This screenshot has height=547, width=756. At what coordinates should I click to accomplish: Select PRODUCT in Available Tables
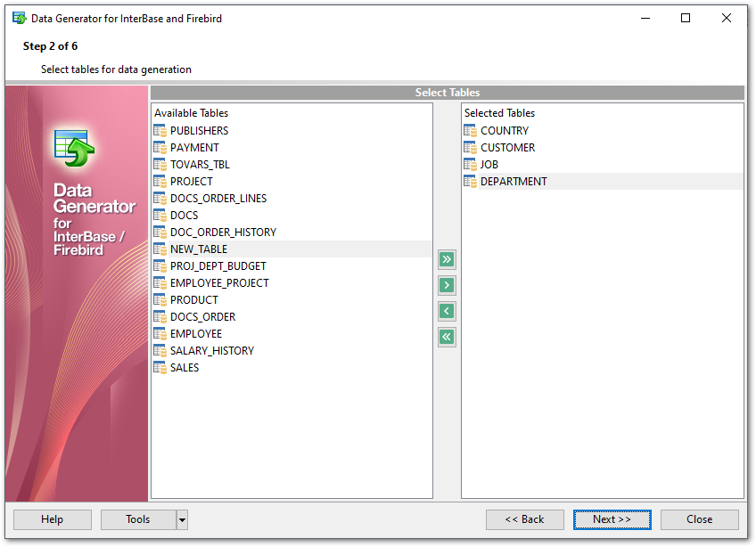(x=193, y=299)
